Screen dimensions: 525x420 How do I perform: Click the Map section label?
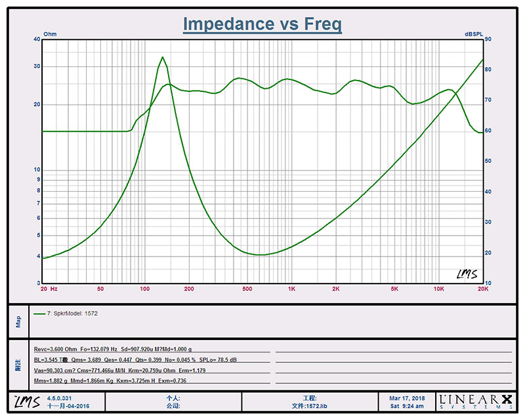[18, 322]
